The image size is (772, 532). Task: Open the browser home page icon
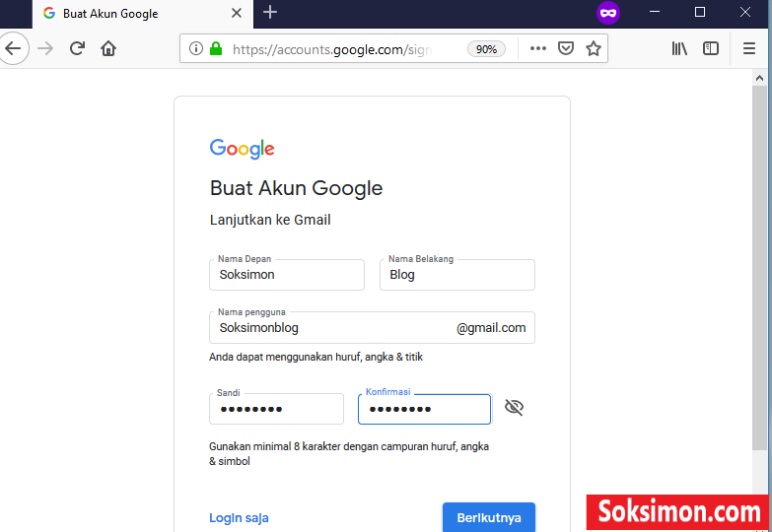108,48
